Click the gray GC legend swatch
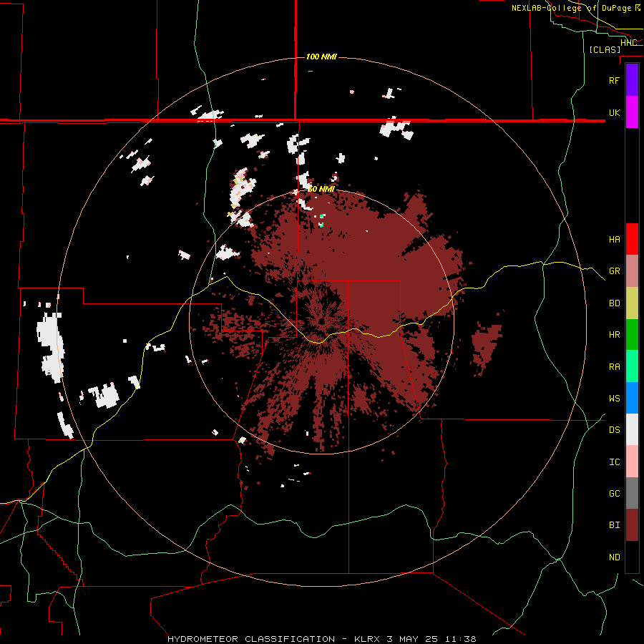 pos(632,493)
